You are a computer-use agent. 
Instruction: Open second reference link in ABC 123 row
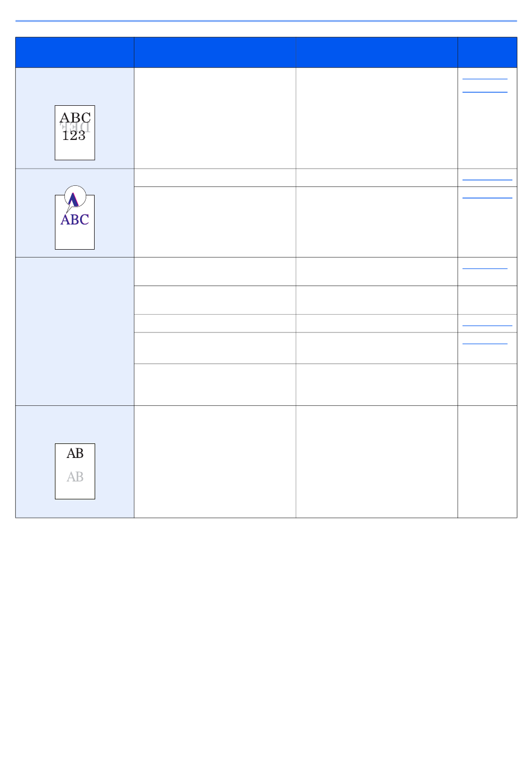485,91
